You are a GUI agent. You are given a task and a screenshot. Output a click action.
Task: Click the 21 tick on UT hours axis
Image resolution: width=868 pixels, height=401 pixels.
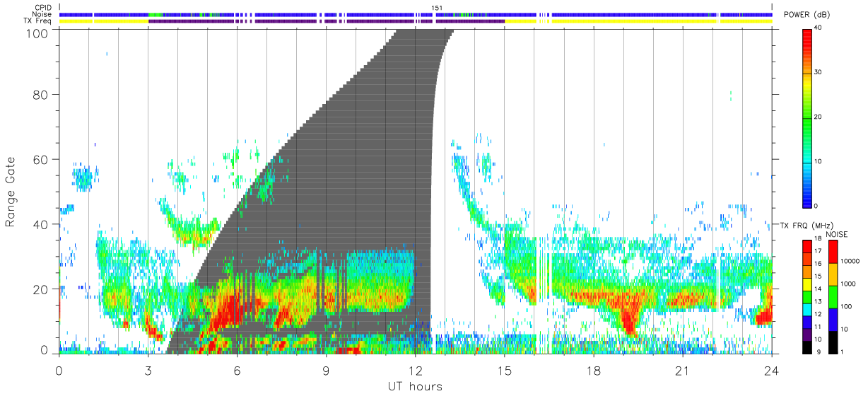tap(683, 371)
